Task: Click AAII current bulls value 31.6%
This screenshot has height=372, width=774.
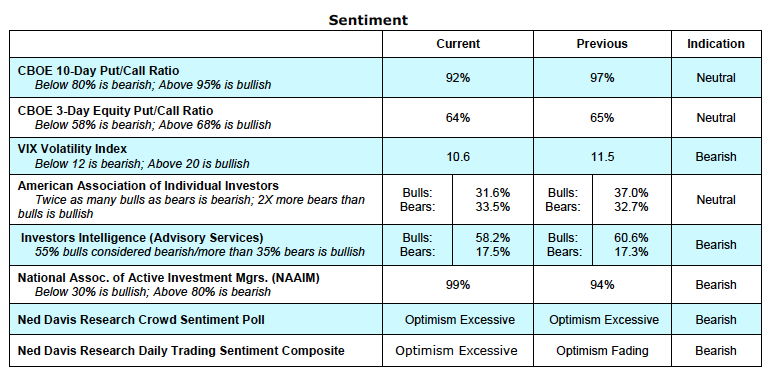Action: click(493, 193)
